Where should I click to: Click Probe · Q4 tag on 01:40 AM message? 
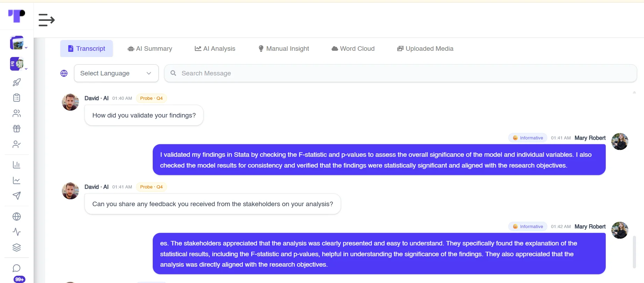151,98
